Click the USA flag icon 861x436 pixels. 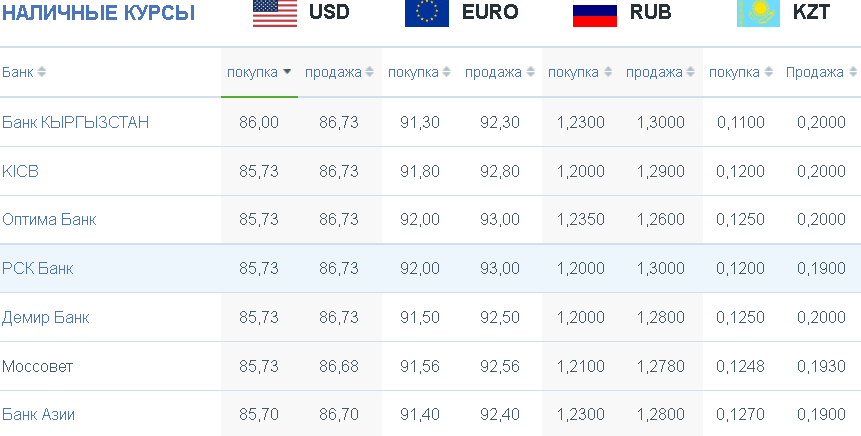tap(275, 13)
